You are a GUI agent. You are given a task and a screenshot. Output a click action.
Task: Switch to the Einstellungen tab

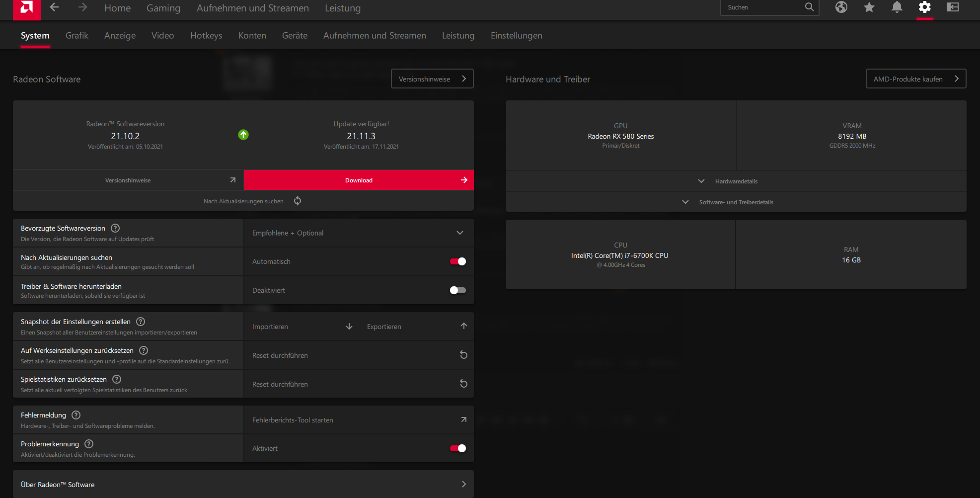tap(517, 36)
